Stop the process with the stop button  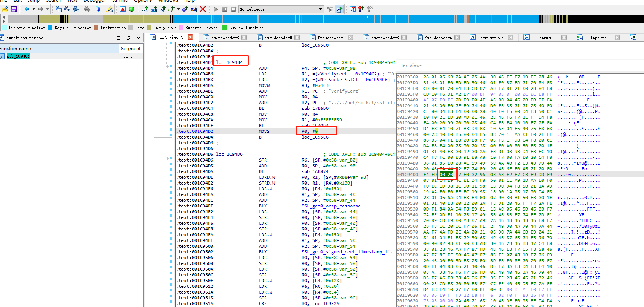click(x=234, y=9)
